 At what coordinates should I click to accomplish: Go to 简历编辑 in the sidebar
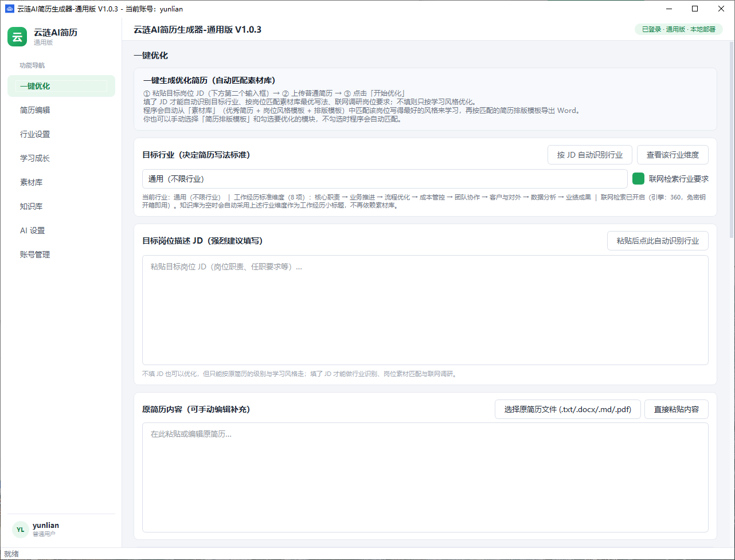point(61,110)
